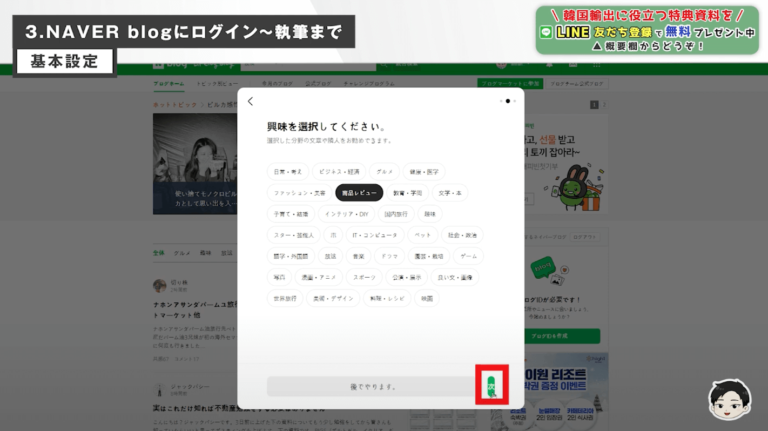Select the ビジネス・経済 interest chip
The width and height of the screenshot is (768, 431).
click(339, 172)
